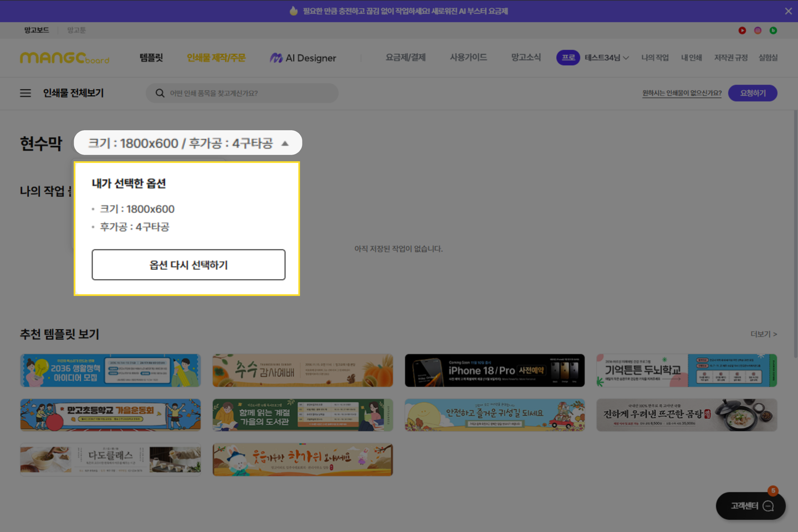Image resolution: width=798 pixels, height=532 pixels.
Task: Open the 사용가이드 menu
Action: coord(468,58)
